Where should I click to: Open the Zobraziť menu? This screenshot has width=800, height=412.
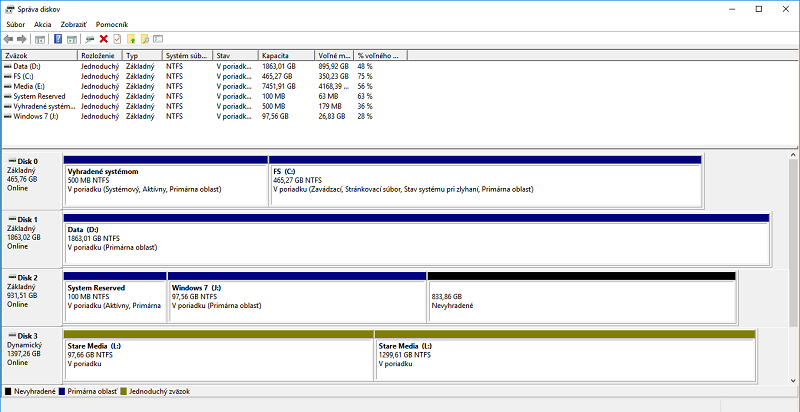click(73, 24)
